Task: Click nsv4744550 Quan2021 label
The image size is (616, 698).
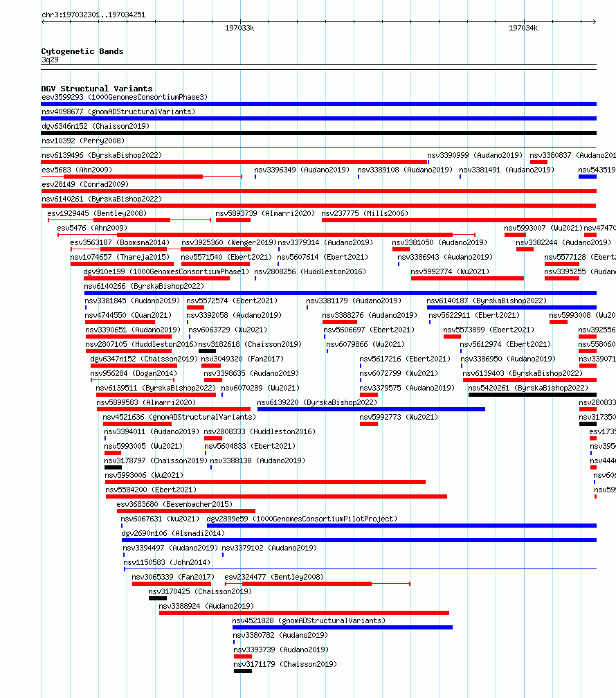Action: pyautogui.click(x=128, y=315)
